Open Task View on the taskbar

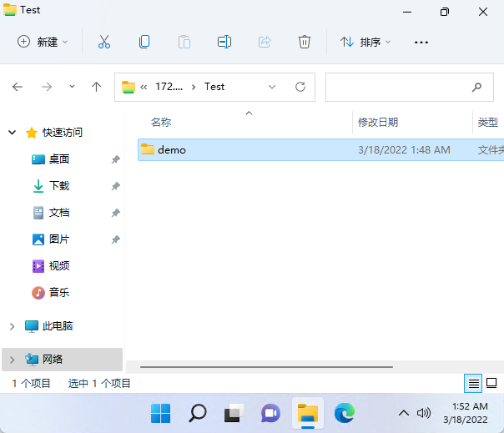coord(234,413)
